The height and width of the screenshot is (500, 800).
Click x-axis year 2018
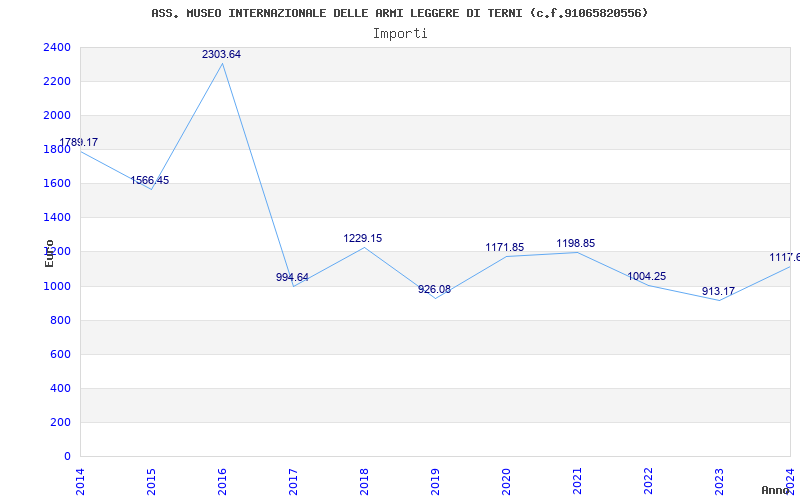pyautogui.click(x=364, y=482)
